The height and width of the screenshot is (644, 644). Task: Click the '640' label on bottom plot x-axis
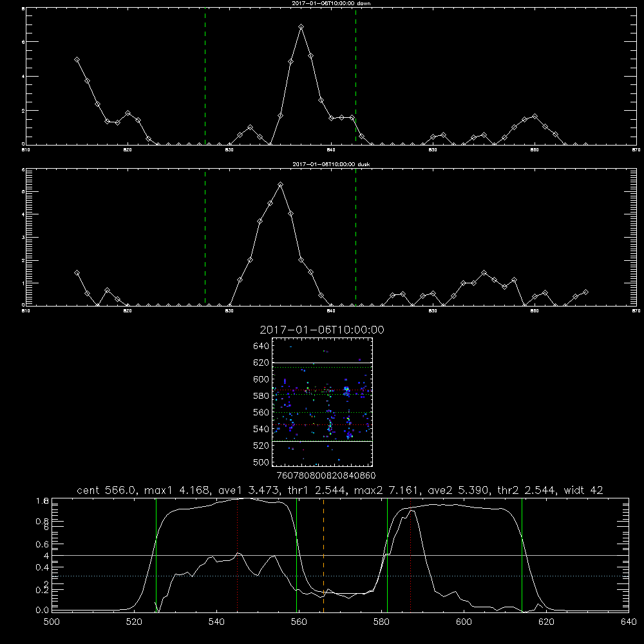(x=629, y=622)
